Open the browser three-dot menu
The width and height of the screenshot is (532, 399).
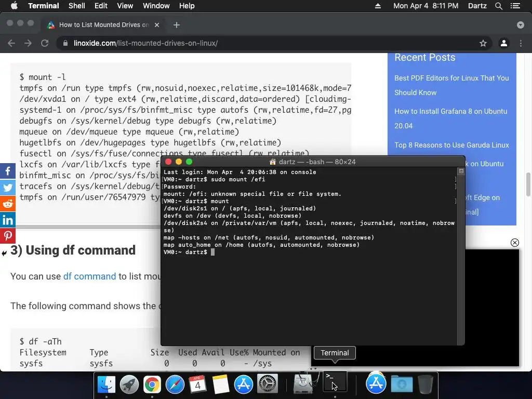(521, 43)
